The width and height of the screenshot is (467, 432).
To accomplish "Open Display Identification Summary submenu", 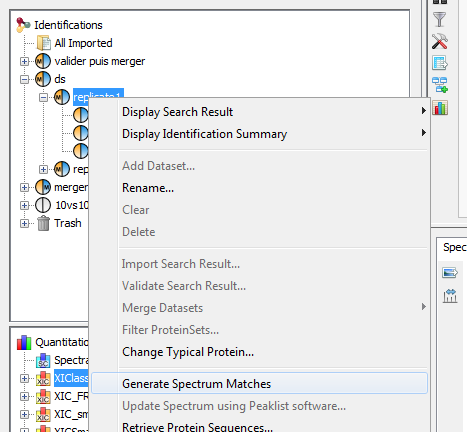I will coord(259,134).
